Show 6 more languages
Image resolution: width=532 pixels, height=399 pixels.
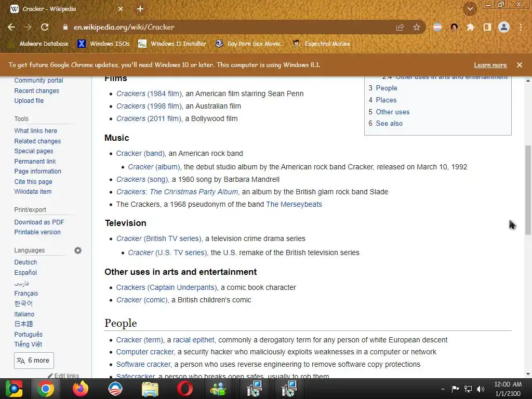click(34, 361)
